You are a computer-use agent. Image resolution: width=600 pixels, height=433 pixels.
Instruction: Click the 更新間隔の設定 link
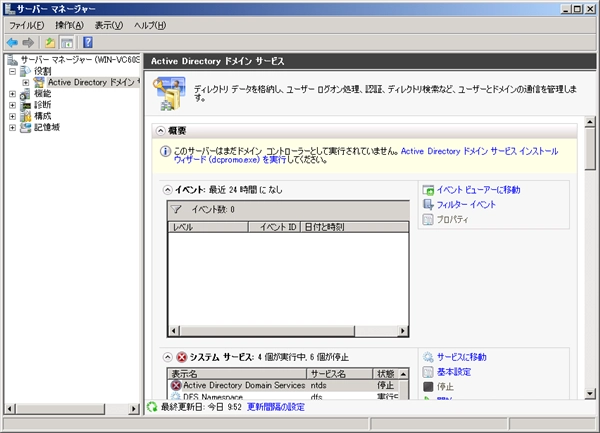tap(276, 407)
